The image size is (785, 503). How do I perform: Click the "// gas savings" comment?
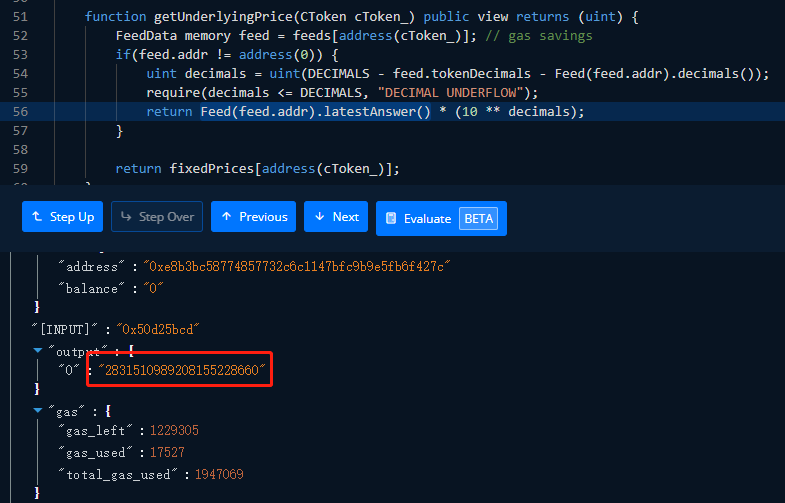(x=539, y=36)
